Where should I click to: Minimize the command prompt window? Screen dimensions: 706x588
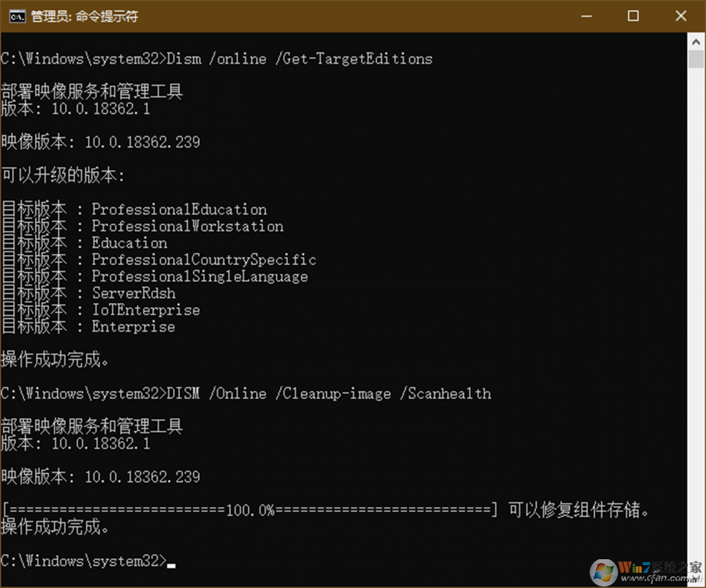[586, 16]
